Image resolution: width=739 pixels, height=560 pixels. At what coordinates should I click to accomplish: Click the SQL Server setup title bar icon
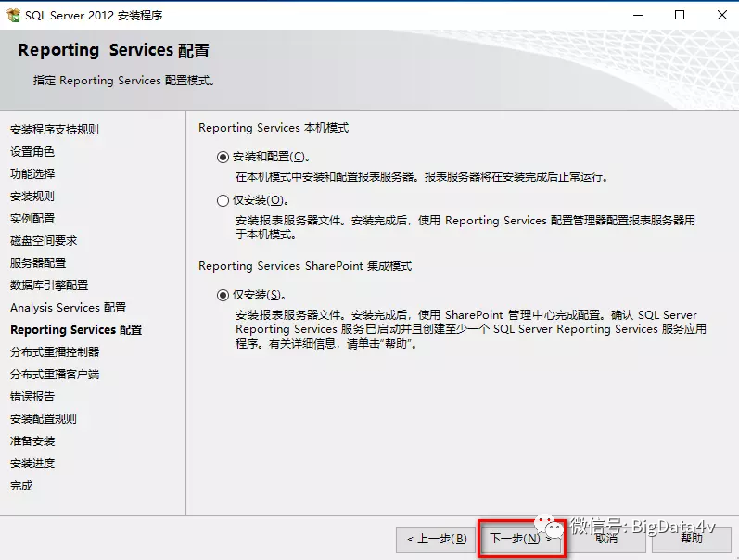(13, 15)
